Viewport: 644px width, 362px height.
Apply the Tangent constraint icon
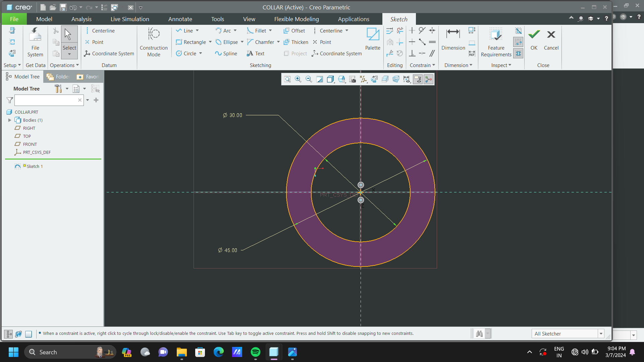(x=422, y=31)
